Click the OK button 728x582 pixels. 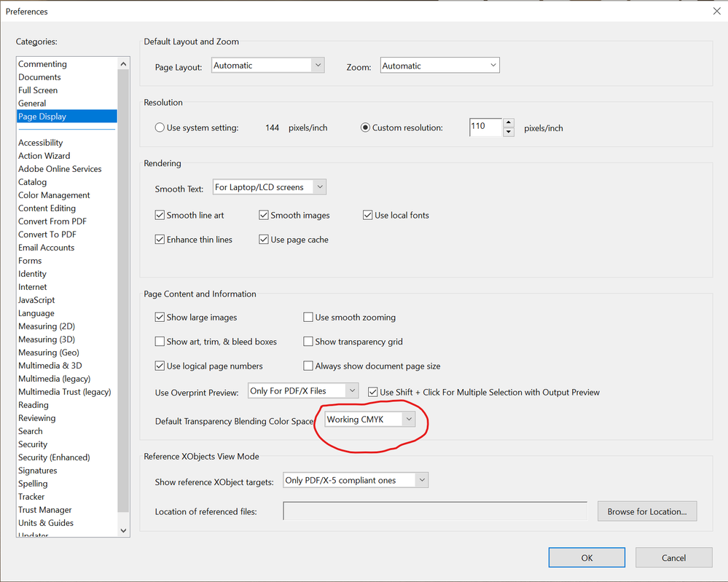[587, 558]
